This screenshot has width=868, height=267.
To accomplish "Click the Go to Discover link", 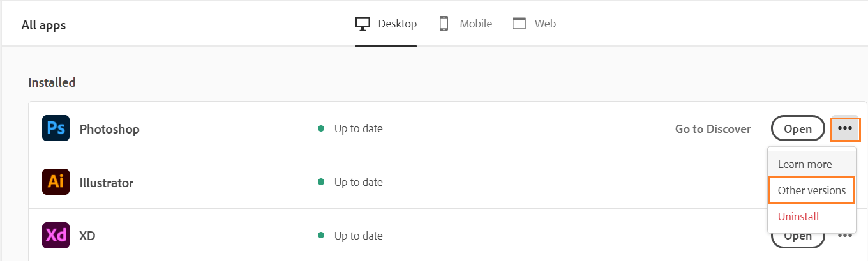I will (713, 128).
